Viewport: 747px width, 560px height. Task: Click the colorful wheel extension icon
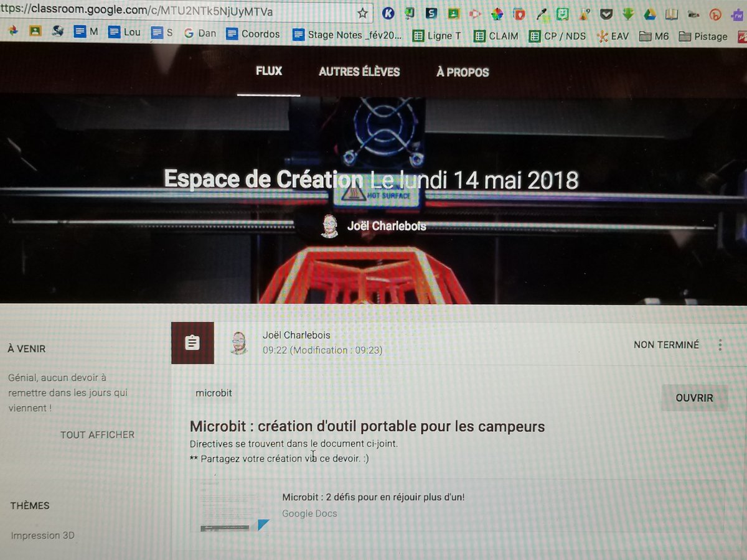pyautogui.click(x=496, y=14)
